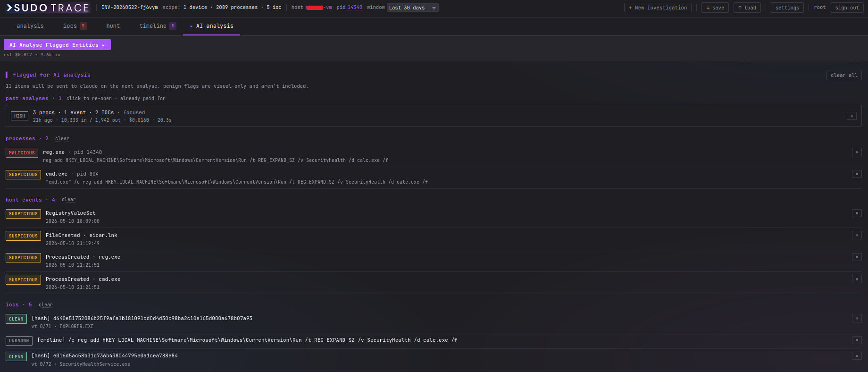Click the SUSPICIOUS badge on cmd.exe pid 804
The image size is (868, 372).
[23, 175]
